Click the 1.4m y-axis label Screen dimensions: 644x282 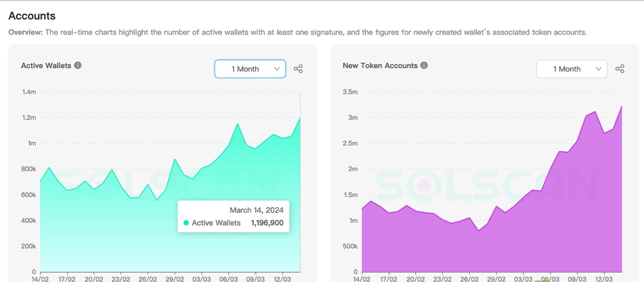(29, 92)
